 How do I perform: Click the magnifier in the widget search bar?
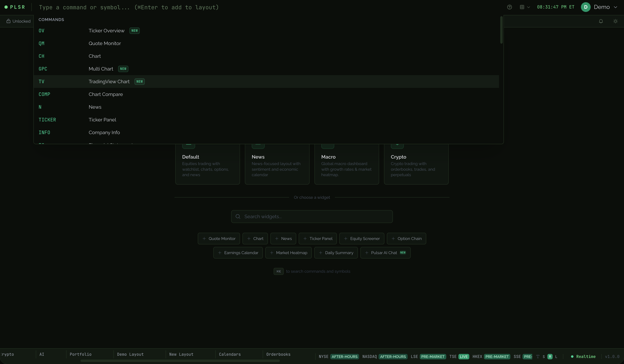tap(238, 217)
